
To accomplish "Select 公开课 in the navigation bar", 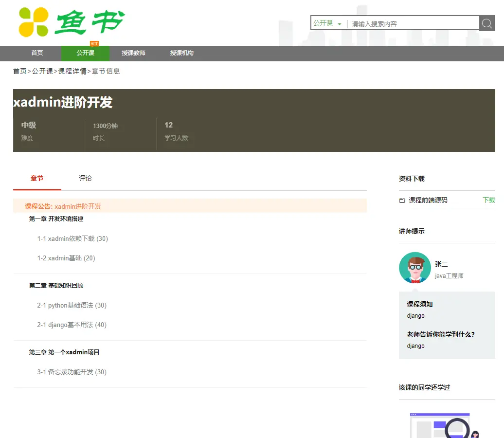I will pyautogui.click(x=85, y=53).
